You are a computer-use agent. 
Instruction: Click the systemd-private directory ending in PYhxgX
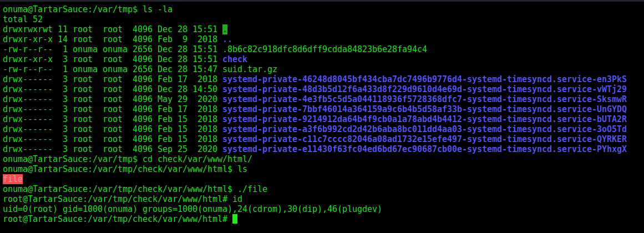point(424,149)
